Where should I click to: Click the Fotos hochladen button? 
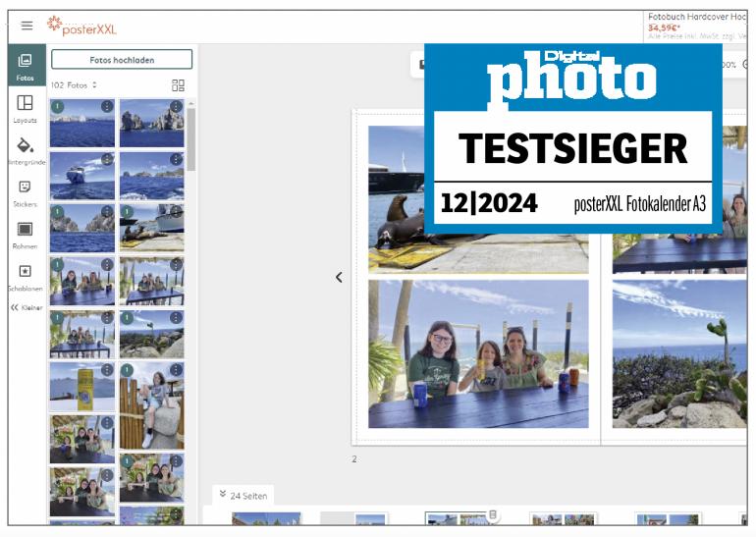pos(122,60)
